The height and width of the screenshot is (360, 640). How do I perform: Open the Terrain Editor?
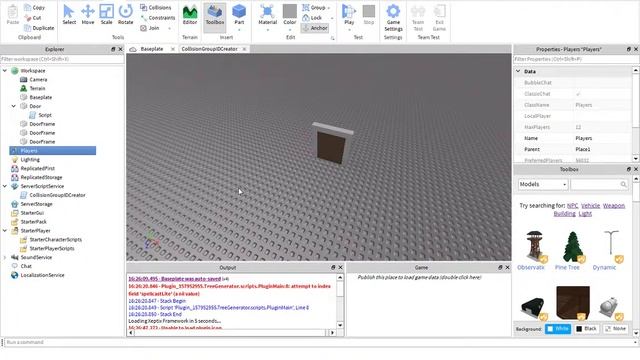pos(190,15)
